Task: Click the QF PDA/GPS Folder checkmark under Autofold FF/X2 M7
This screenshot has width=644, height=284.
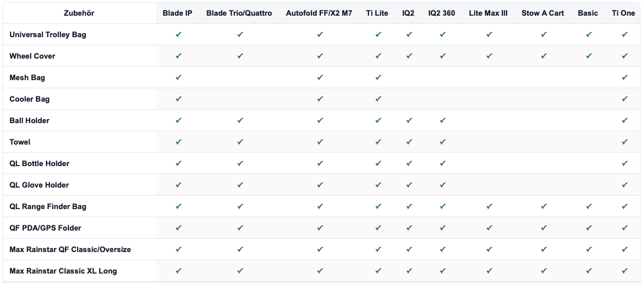Action: (x=320, y=228)
